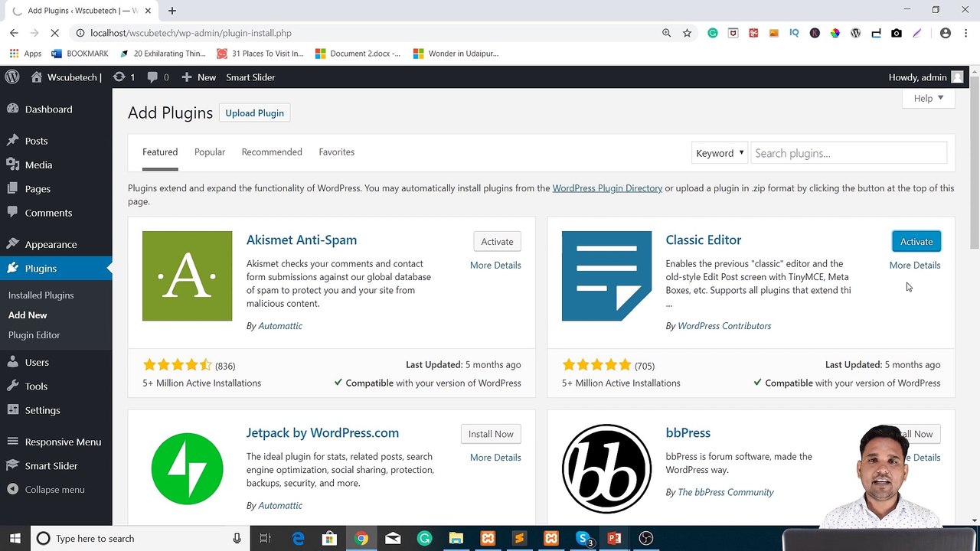Install Jetpack by WordPress.com now
Screen dimensions: 980x551
click(x=491, y=434)
